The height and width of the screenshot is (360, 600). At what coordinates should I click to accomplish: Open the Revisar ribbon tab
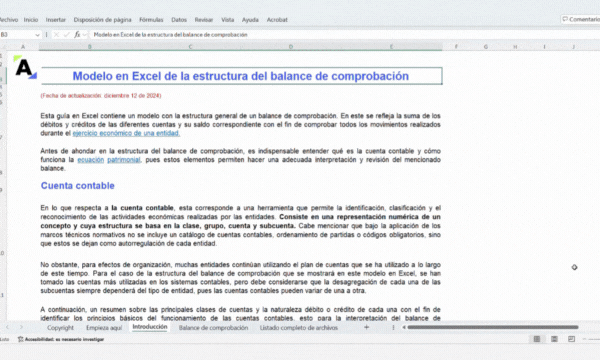tap(204, 20)
